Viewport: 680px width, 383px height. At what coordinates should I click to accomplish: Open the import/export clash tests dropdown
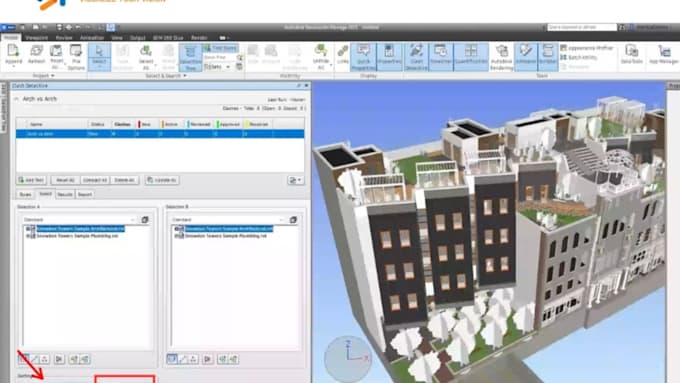(x=295, y=180)
